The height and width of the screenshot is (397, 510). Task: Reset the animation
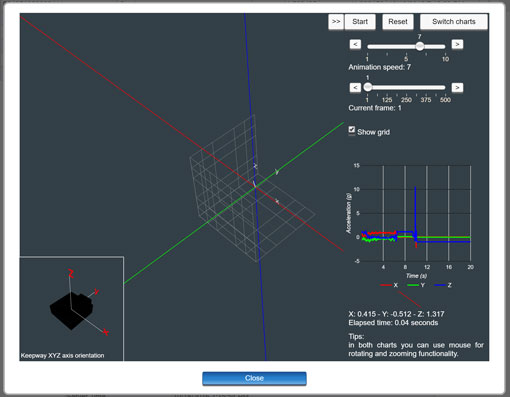click(398, 22)
